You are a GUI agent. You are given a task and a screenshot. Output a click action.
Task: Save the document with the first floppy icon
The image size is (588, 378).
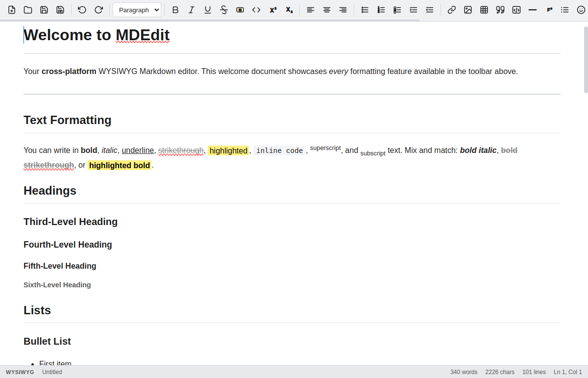click(x=44, y=10)
